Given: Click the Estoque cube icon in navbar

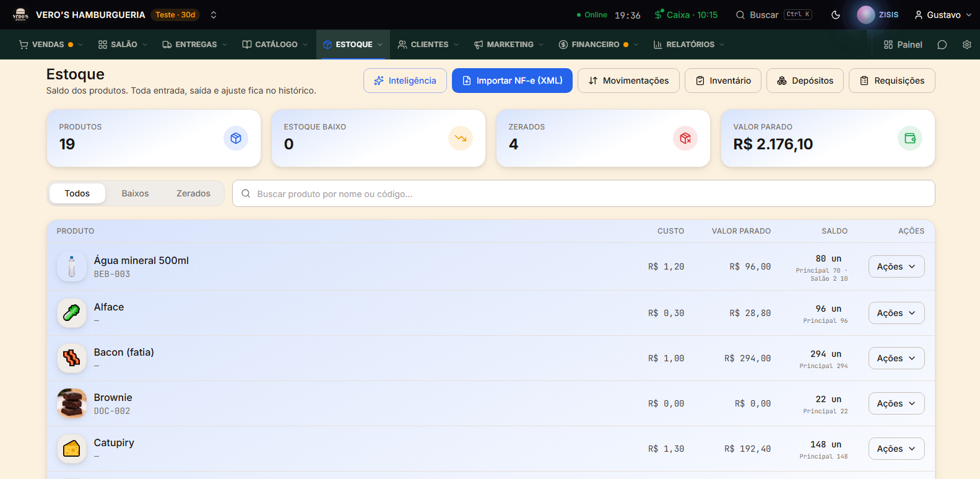Looking at the screenshot, I should click(x=327, y=45).
